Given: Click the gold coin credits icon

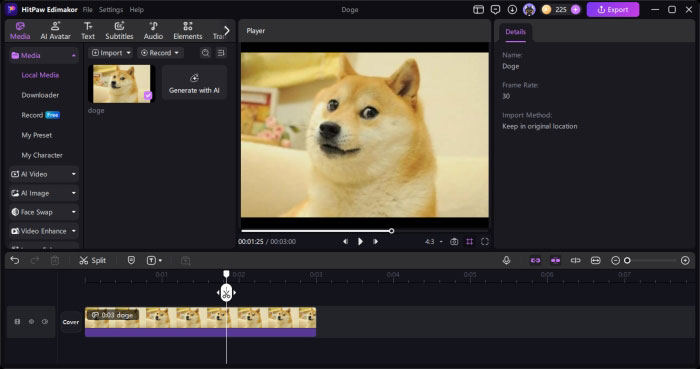Looking at the screenshot, I should click(546, 9).
